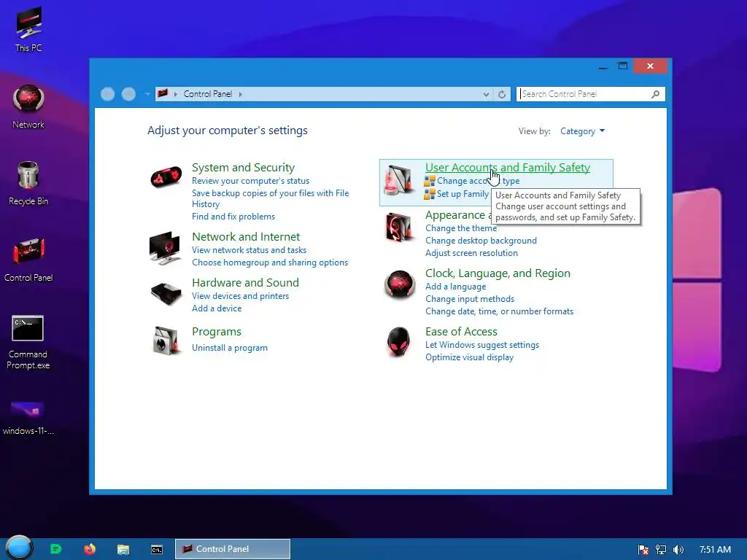747x560 pixels.
Task: Open Choose homegroup and sharing options
Action: [270, 262]
